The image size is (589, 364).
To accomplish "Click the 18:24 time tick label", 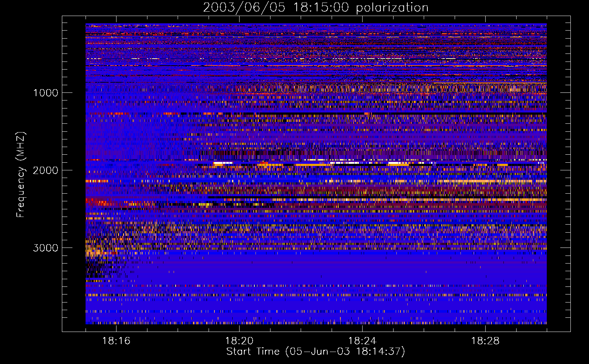I will click(x=362, y=341).
